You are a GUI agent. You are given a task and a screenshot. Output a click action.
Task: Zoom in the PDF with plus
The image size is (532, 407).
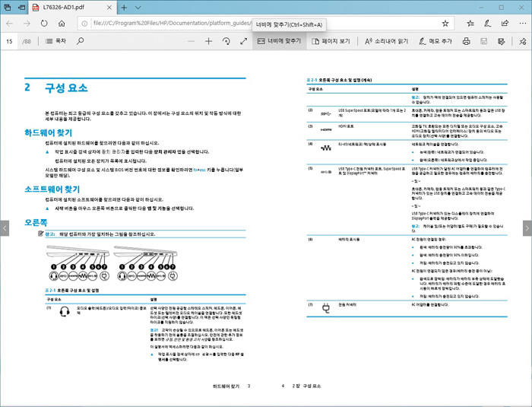click(x=208, y=41)
